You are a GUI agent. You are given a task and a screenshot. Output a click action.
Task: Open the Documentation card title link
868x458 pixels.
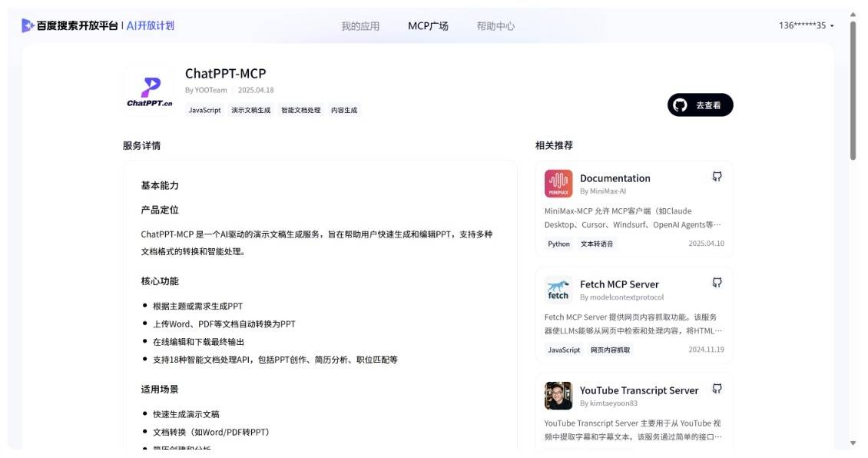click(615, 178)
